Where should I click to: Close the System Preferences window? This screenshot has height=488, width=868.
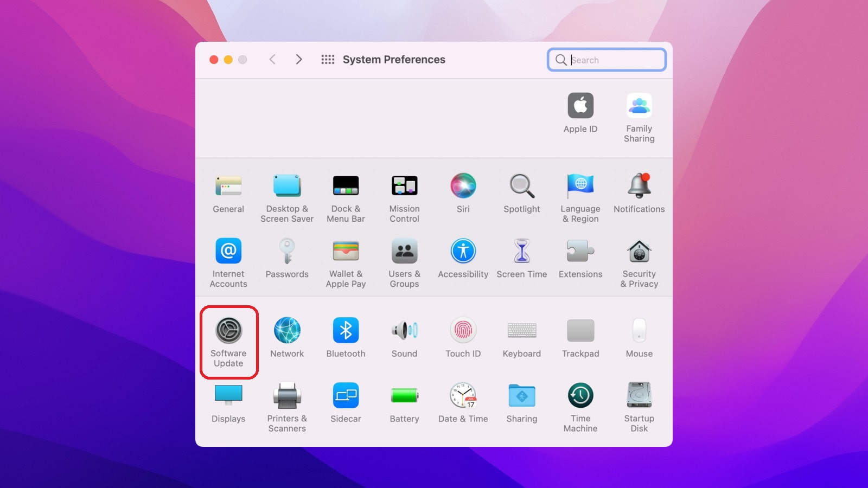(214, 60)
